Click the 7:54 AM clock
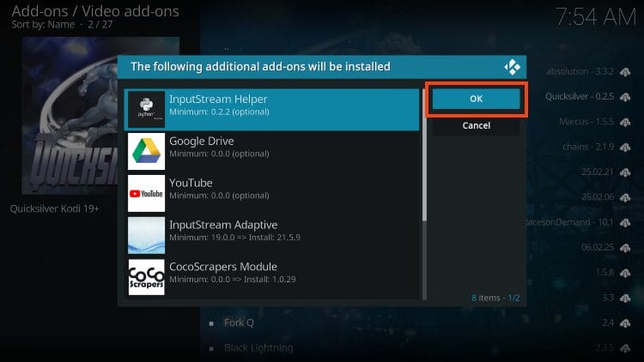The height and width of the screenshot is (362, 644). click(x=596, y=18)
